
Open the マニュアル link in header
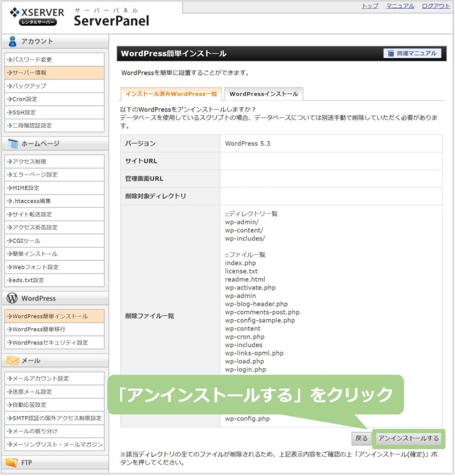click(400, 6)
